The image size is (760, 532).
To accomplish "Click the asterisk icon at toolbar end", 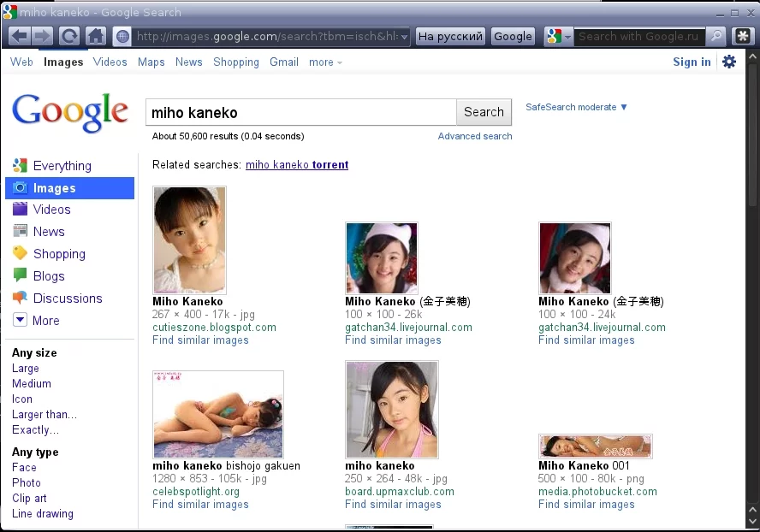I will pos(743,36).
